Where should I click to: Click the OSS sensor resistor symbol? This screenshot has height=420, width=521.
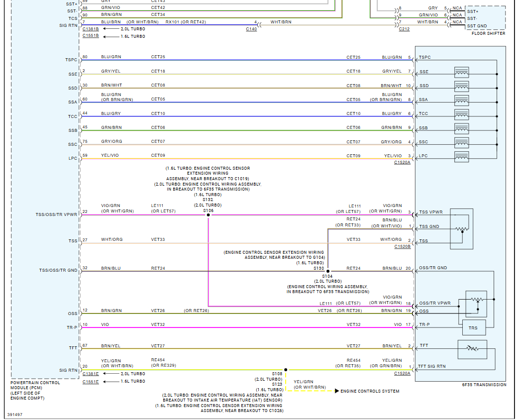pyautogui.click(x=476, y=304)
